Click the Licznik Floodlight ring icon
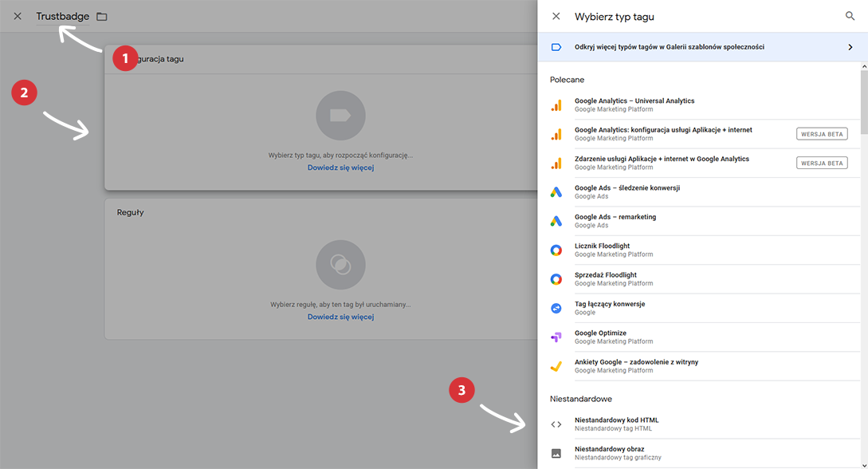The height and width of the screenshot is (469, 868). 556,250
